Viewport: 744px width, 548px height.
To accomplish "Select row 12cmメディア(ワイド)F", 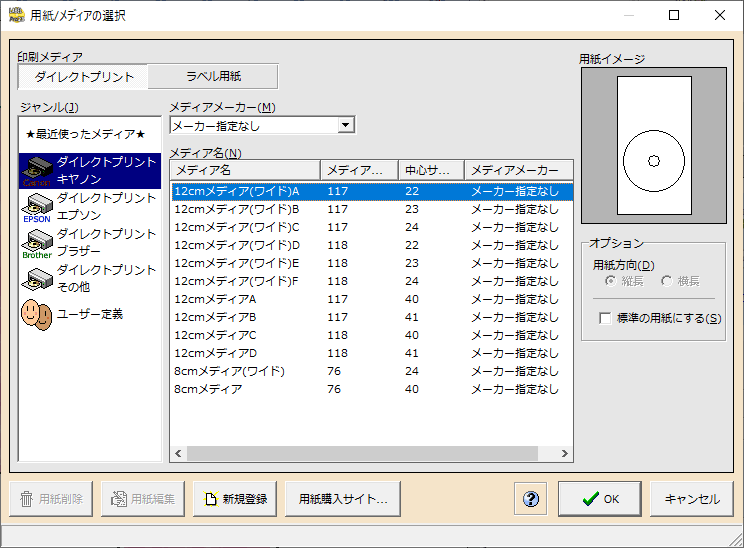I will tap(372, 281).
